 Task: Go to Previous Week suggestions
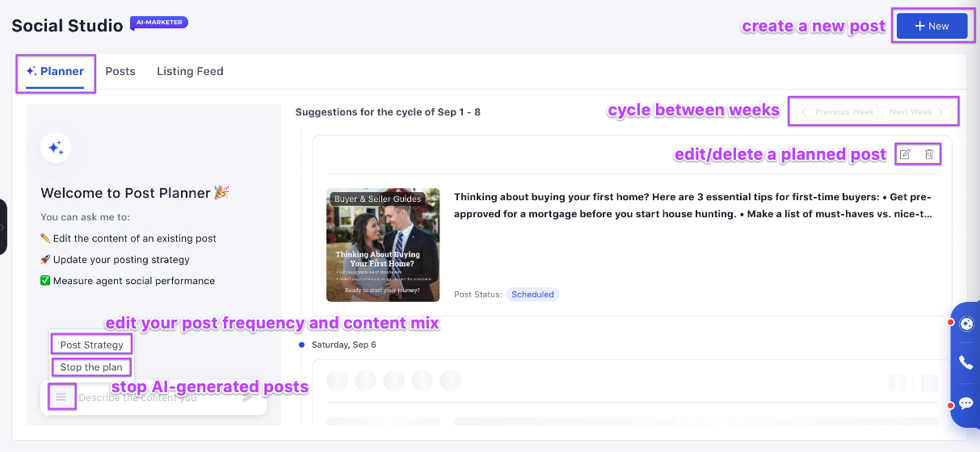click(836, 112)
